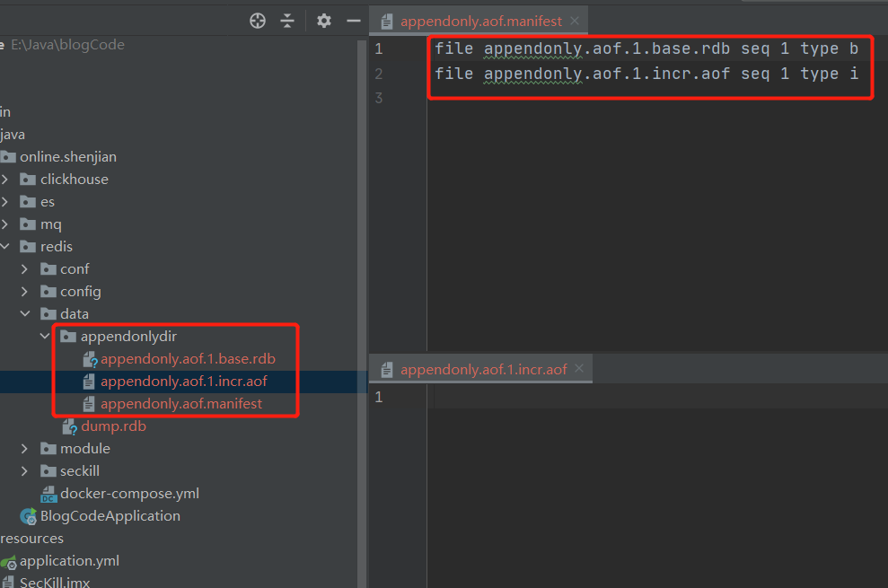Image resolution: width=888 pixels, height=588 pixels.
Task: Place cursor in 'appendonly.aof.1.incr.aof' on line 2
Action: click(607, 74)
